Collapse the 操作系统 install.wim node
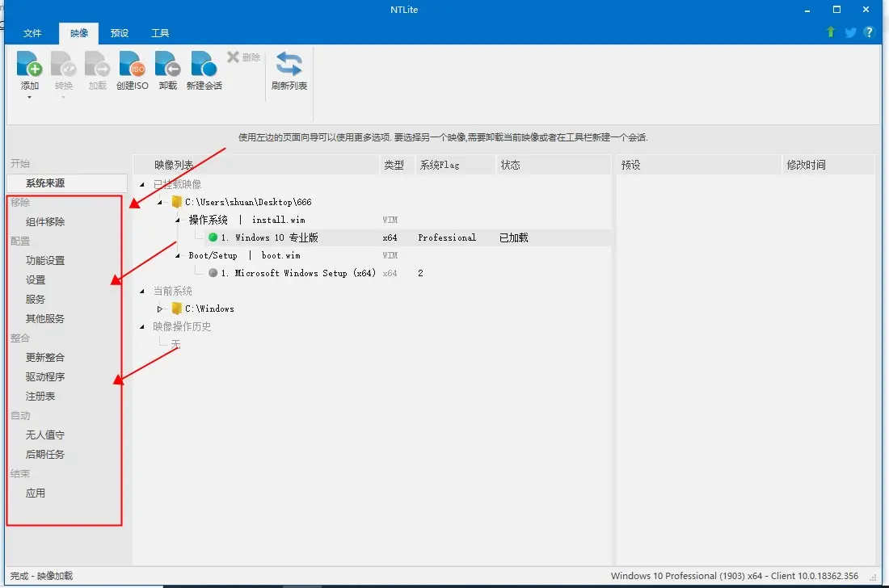Screen dimensions: 889x588 point(178,220)
